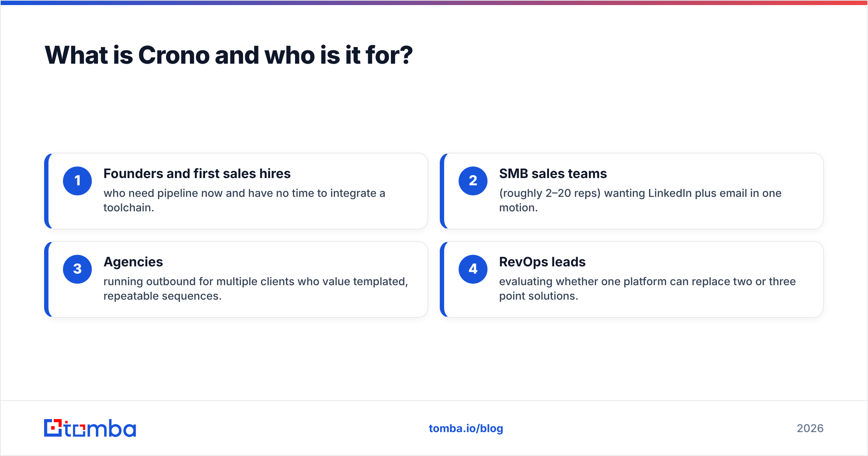Click the number 4 circle badge

(473, 269)
